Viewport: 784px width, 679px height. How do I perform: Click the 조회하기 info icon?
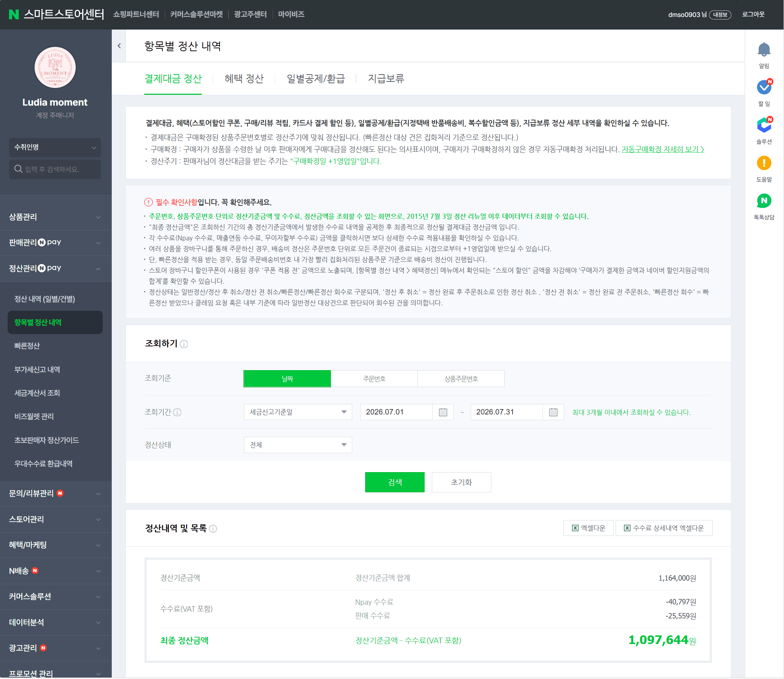pyautogui.click(x=184, y=344)
